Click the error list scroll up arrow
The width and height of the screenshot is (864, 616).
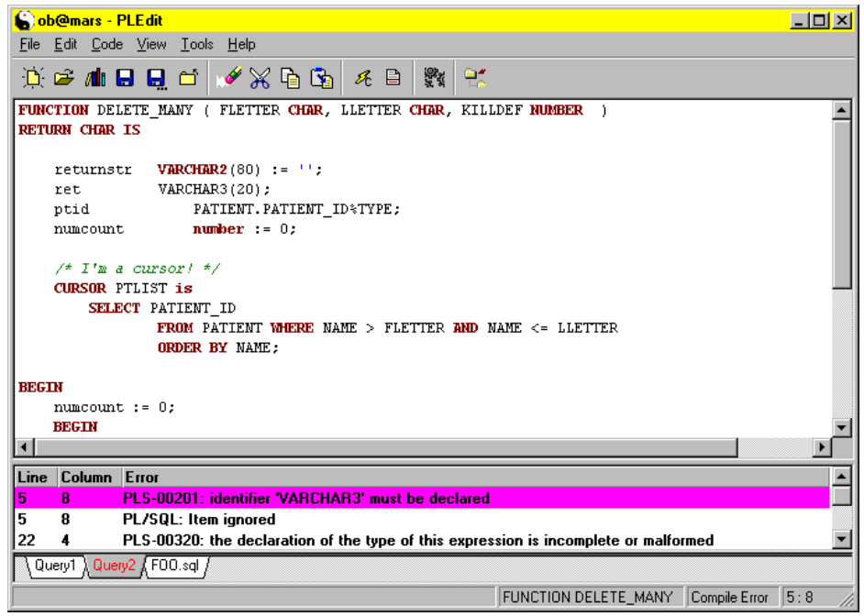coord(840,477)
